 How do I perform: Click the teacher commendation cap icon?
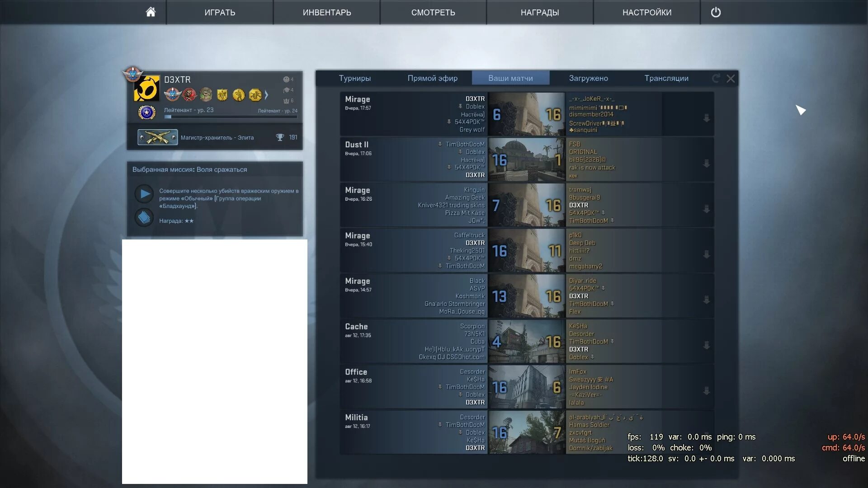coord(286,90)
